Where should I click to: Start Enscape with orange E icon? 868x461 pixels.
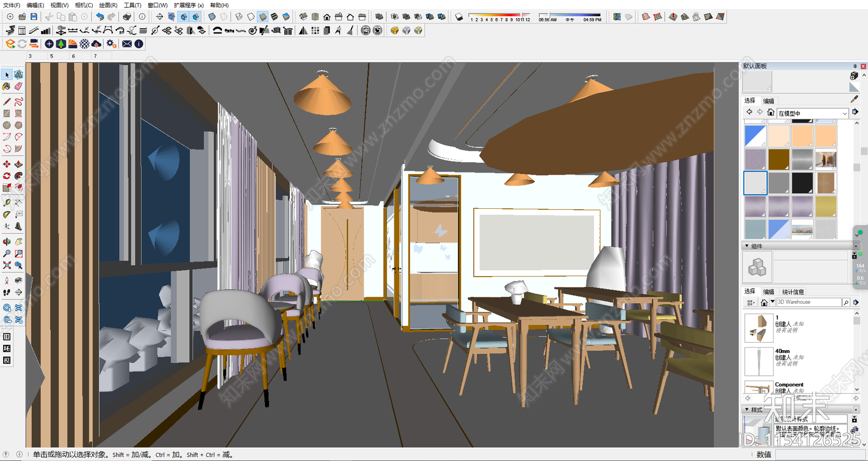point(10,44)
